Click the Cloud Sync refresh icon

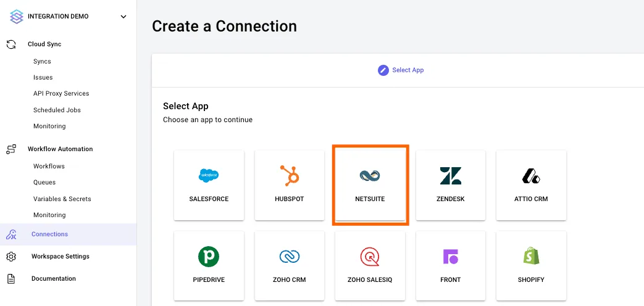pyautogui.click(x=11, y=44)
